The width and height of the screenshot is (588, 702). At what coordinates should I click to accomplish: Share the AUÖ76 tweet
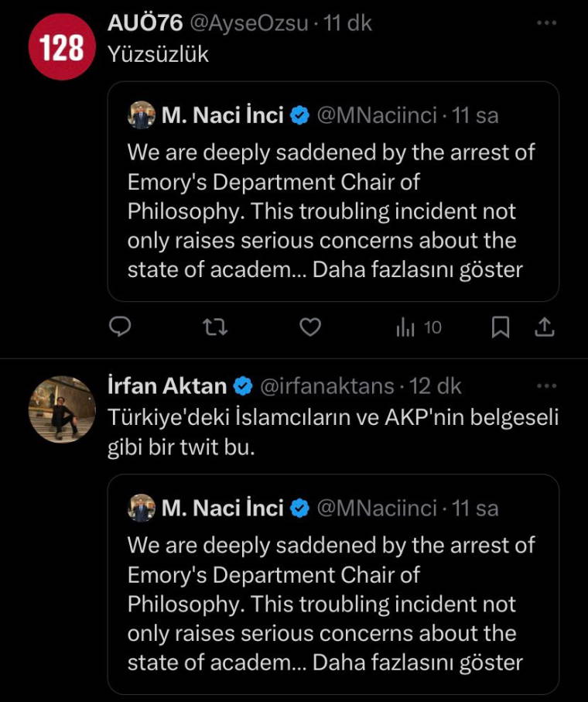(545, 327)
